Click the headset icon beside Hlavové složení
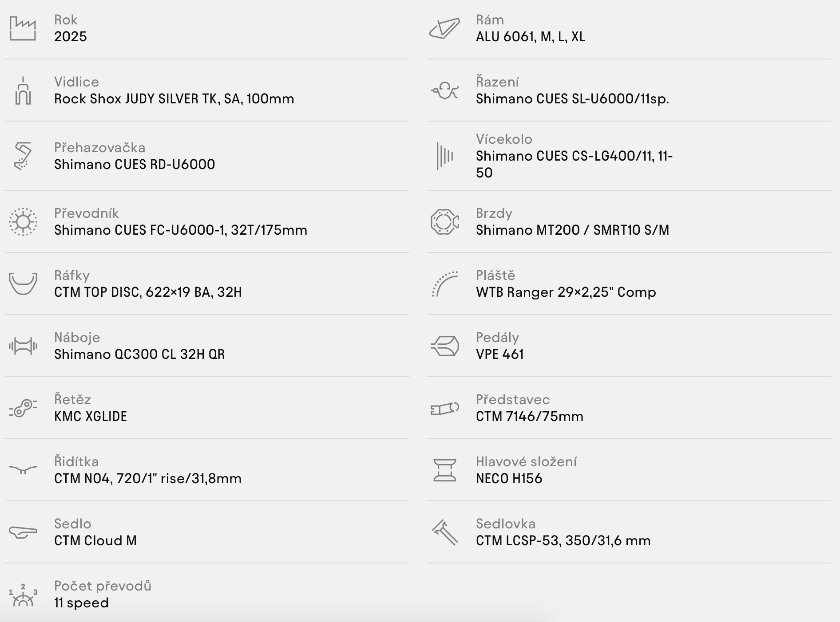 click(x=444, y=470)
